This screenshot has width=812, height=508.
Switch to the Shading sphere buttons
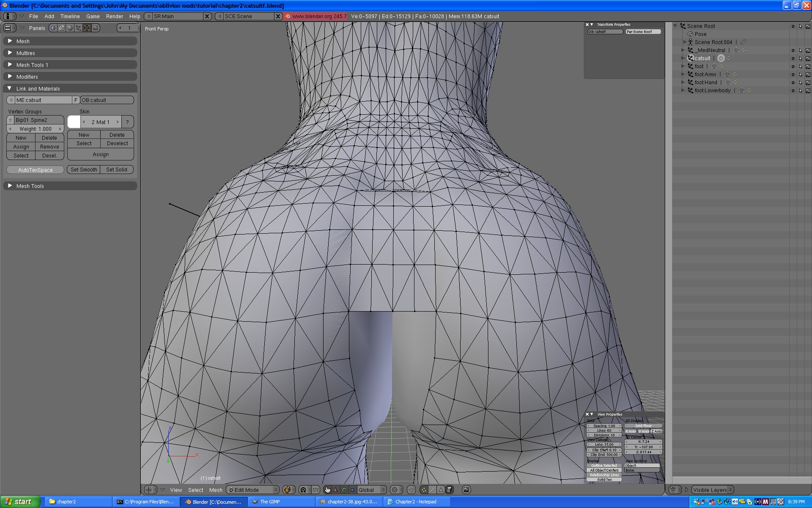[x=70, y=28]
